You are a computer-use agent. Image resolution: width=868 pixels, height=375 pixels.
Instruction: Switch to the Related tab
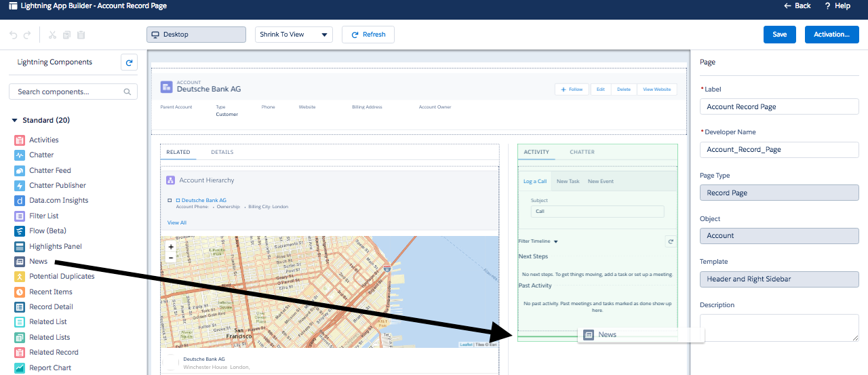178,152
